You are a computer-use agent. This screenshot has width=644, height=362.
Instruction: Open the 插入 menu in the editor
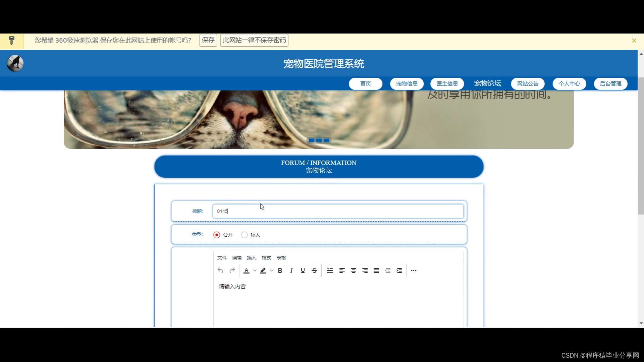[x=252, y=258]
